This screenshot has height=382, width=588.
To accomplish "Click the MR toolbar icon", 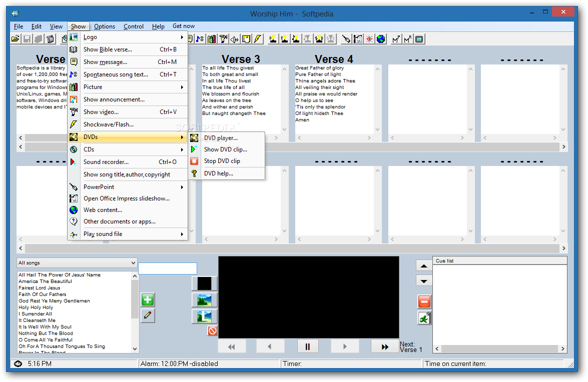I will click(408, 39).
